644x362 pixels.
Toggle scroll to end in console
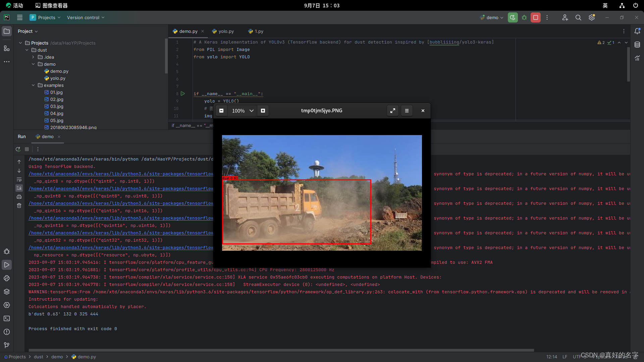click(x=19, y=188)
